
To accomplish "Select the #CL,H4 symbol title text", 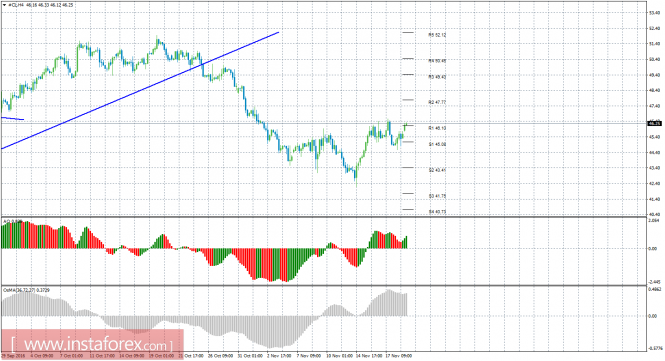I will tap(15, 5).
